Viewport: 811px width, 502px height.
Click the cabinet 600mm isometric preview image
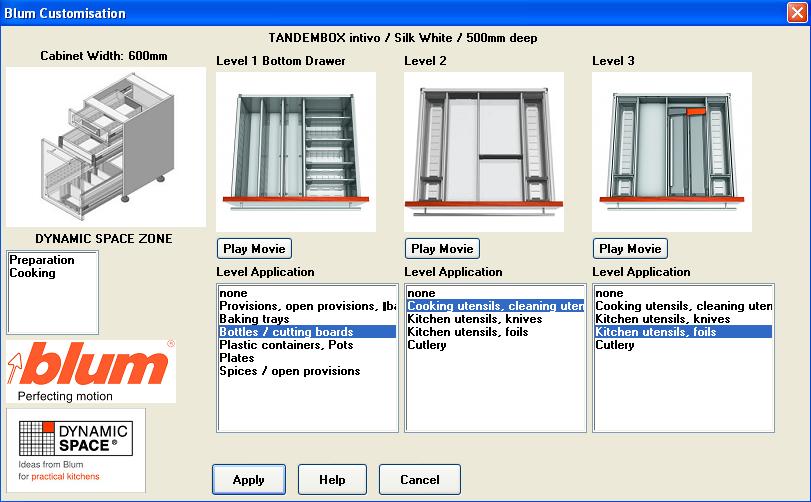(106, 147)
